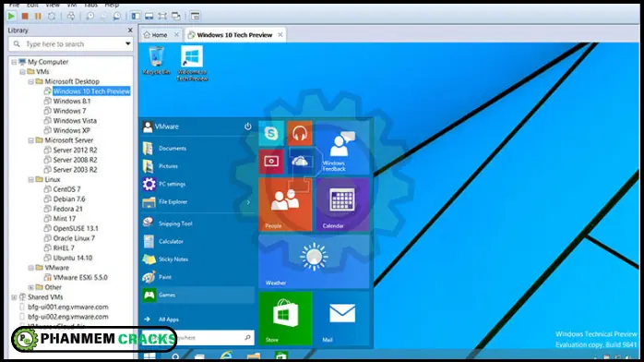Screen dimensions: 644x362
Task: Collapse the Microsoft Desktop folder
Action: click(x=30, y=82)
